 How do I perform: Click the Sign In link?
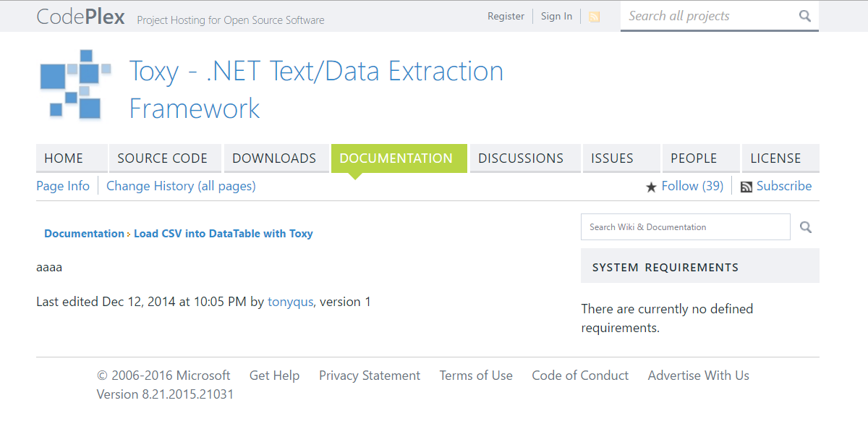pyautogui.click(x=556, y=16)
